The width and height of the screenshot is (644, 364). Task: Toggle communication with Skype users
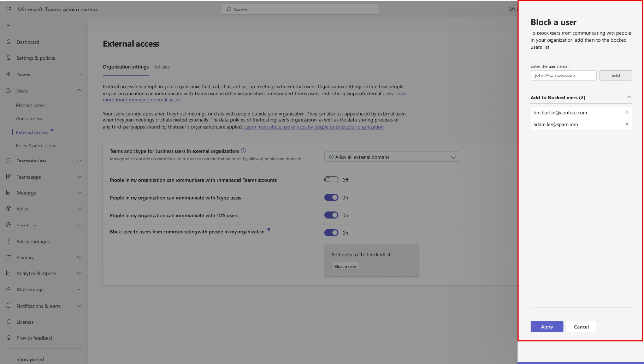(x=331, y=198)
